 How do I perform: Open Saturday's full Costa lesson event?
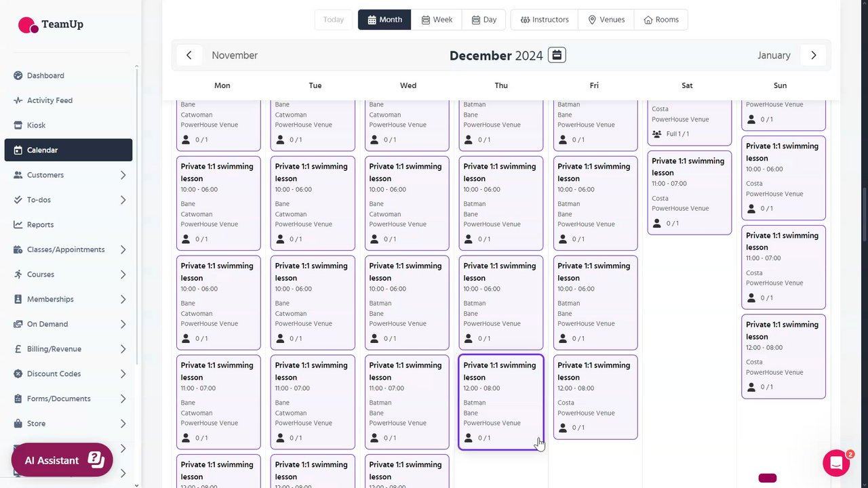click(x=689, y=122)
